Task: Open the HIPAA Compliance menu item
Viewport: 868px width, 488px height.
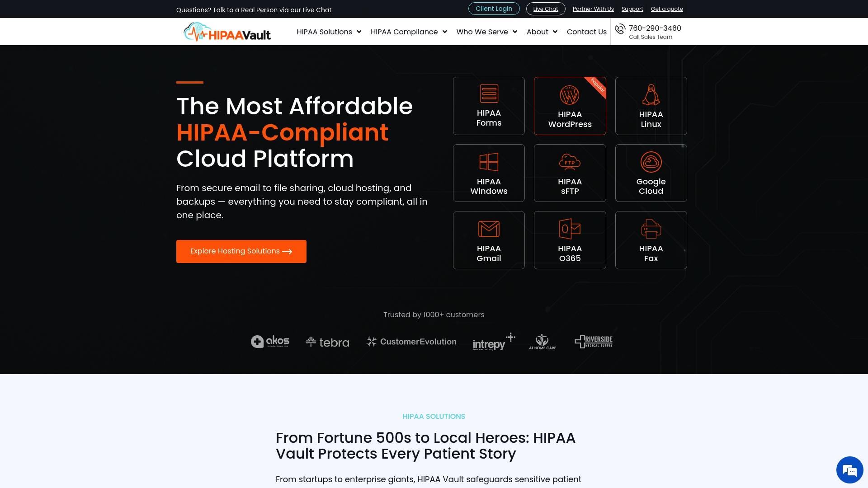Action: pos(404,32)
